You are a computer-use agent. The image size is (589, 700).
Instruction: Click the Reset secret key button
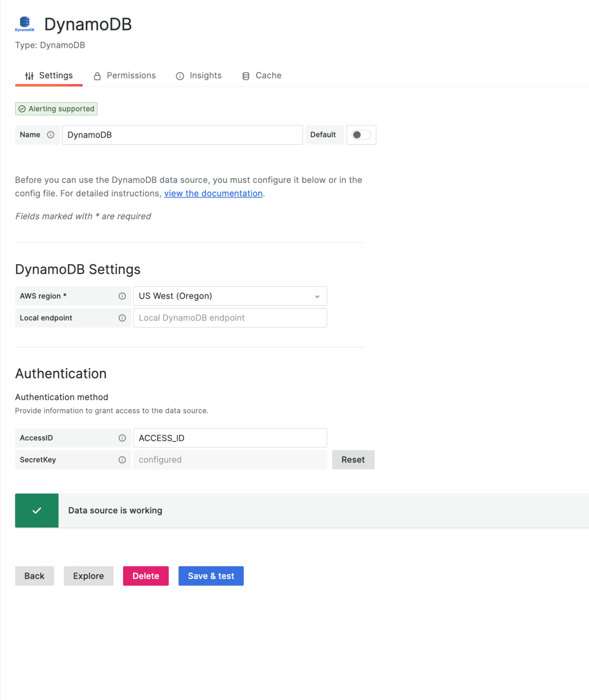click(x=353, y=460)
